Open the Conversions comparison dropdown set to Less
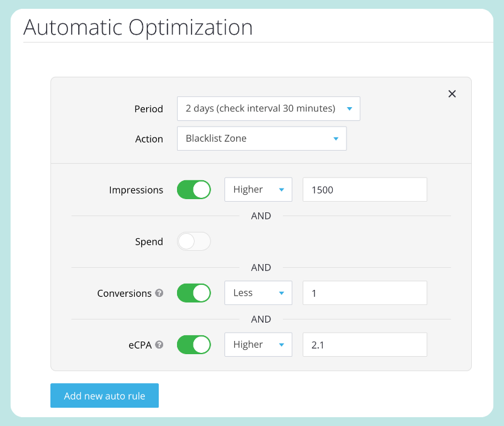Viewport: 504px width, 426px height. coord(258,293)
